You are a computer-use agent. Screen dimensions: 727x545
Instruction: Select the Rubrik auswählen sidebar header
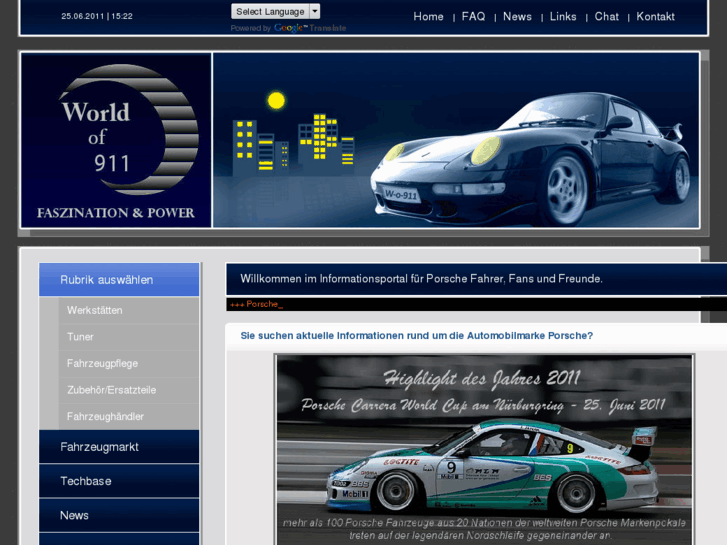click(x=119, y=280)
